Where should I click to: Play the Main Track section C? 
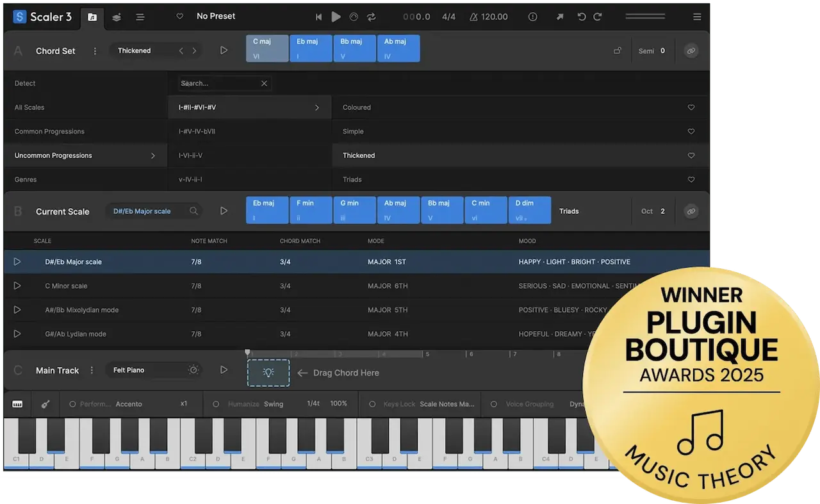pos(224,370)
